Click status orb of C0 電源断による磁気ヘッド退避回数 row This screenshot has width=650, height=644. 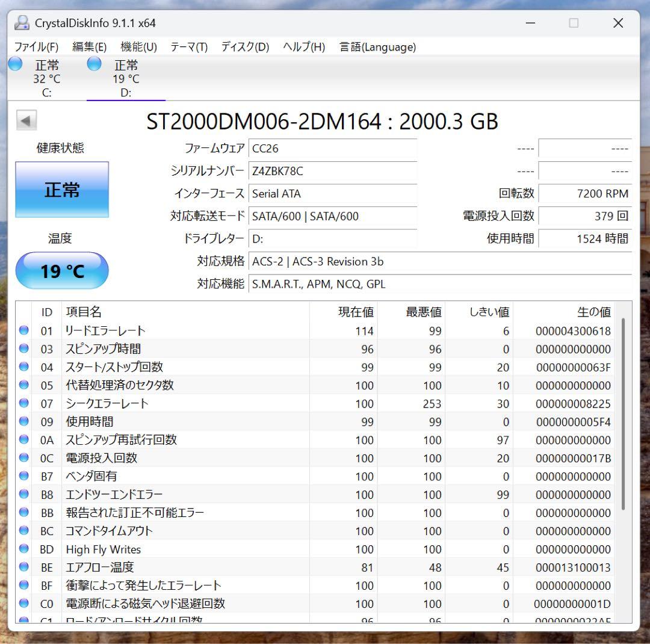click(24, 604)
